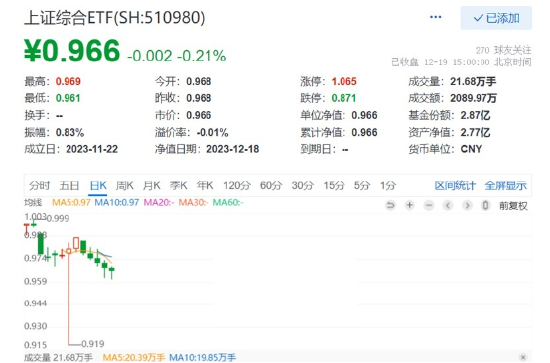Click the chart low marker 0.919
This screenshot has width=550, height=363.
click(93, 344)
